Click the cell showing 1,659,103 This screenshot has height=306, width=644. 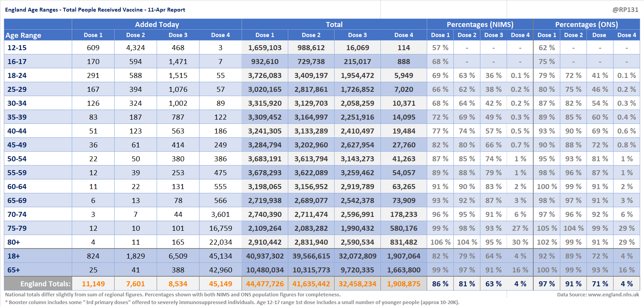point(265,48)
